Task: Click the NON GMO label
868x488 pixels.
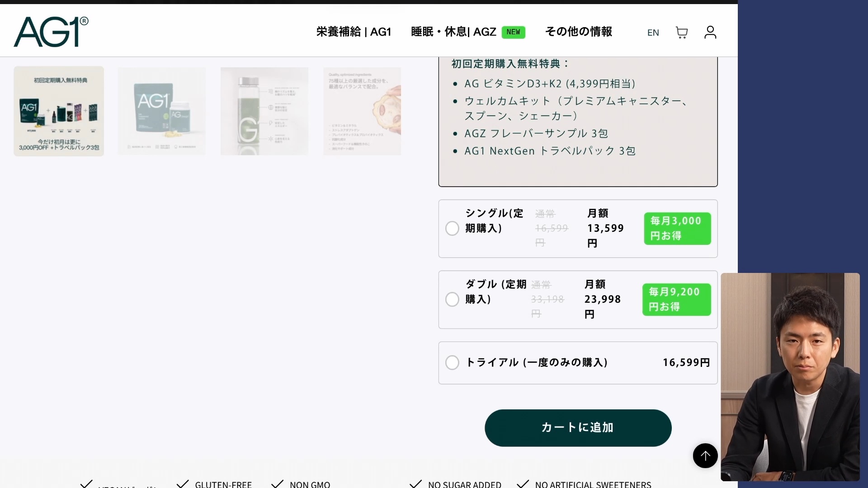Action: pos(310,484)
